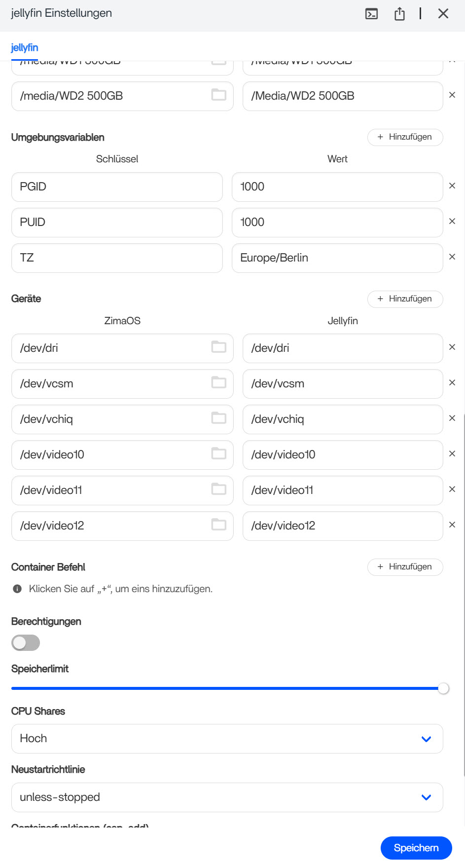Delete the TZ Europe/Berlin variable row
The width and height of the screenshot is (465, 868).
(x=452, y=257)
